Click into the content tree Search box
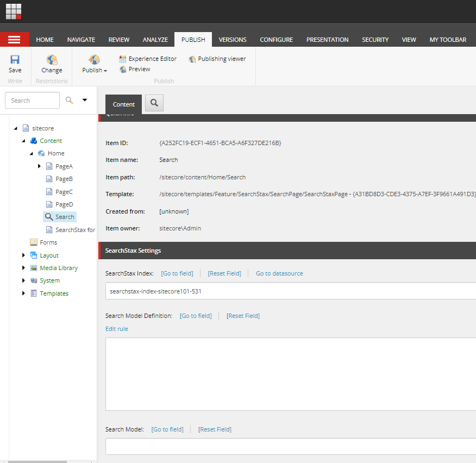The width and height of the screenshot is (476, 463). pyautogui.click(x=32, y=101)
